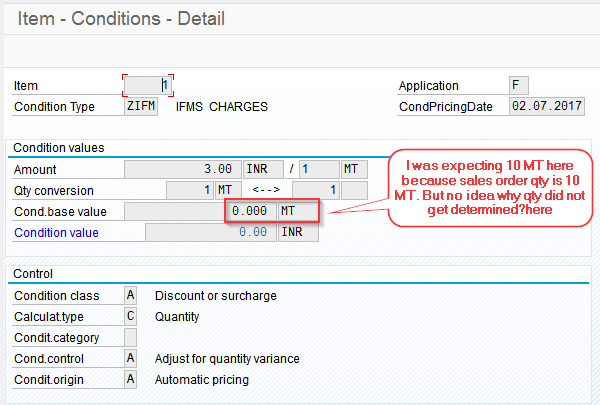Click the Application field showing F
This screenshot has height=405, width=600.
pyautogui.click(x=518, y=85)
